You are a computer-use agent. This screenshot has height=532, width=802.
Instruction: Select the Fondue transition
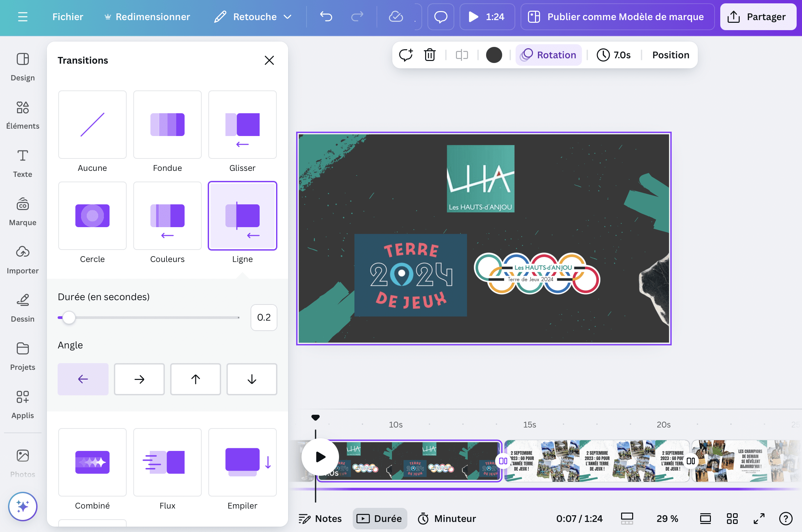click(167, 125)
